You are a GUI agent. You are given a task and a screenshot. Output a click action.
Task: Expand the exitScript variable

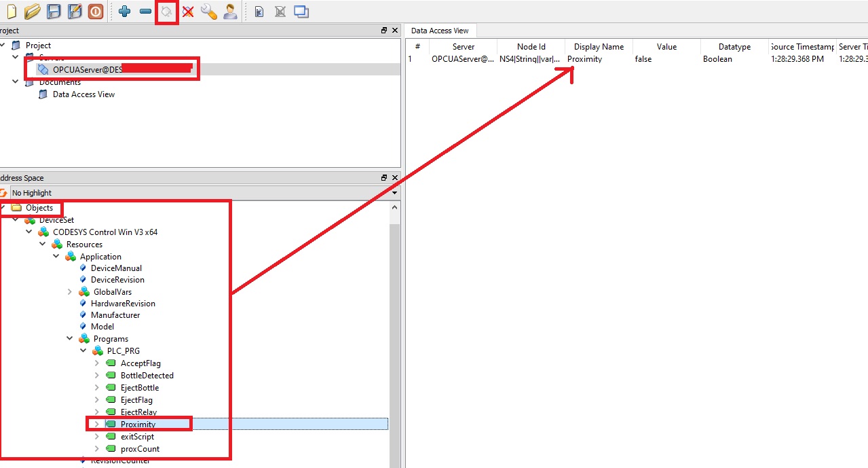97,437
